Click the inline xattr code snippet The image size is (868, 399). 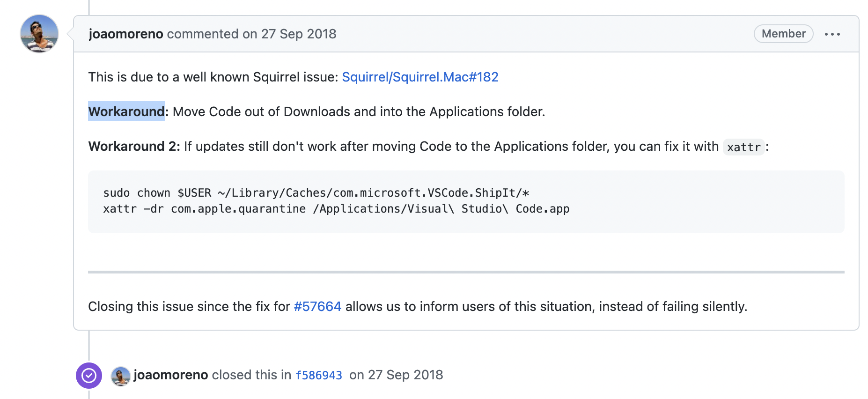pos(743,147)
